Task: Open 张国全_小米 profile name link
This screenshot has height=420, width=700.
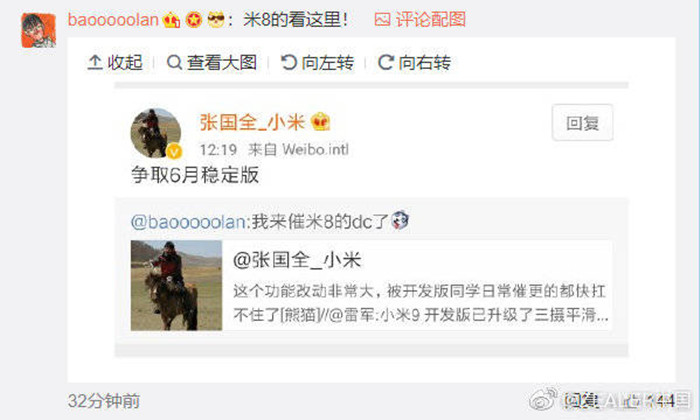Action: (252, 122)
